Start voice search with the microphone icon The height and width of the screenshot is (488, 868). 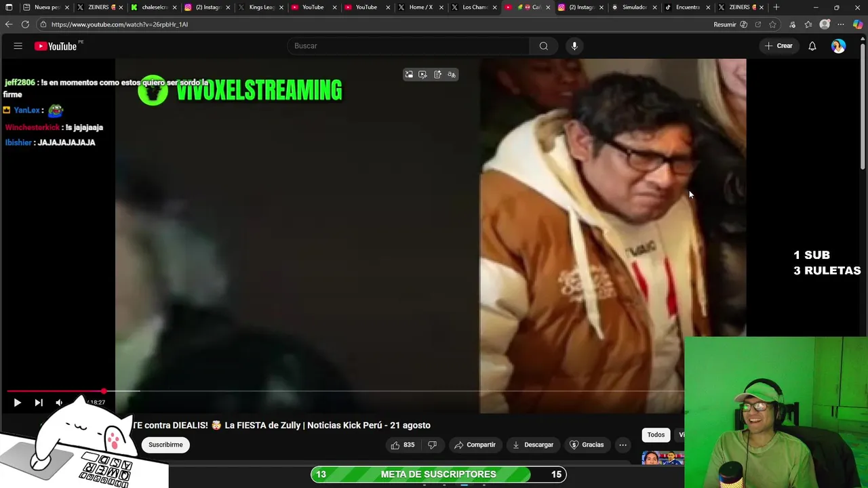[x=574, y=46]
